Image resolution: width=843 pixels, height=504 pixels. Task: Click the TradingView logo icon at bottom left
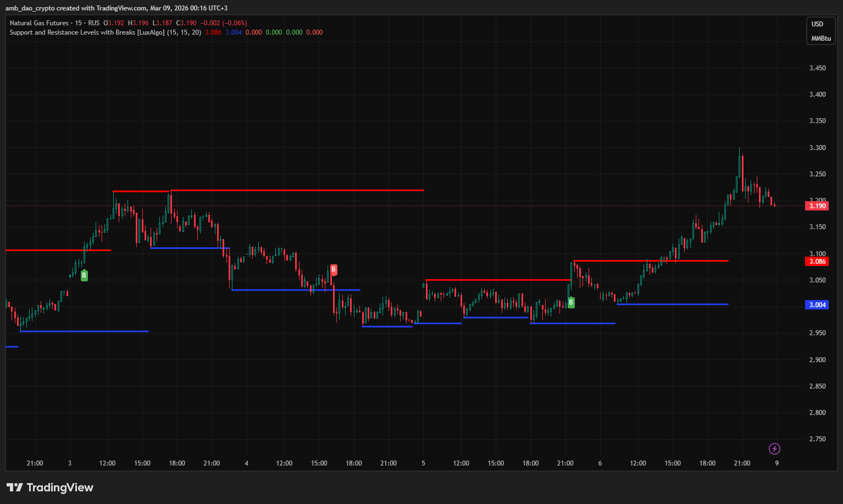pyautogui.click(x=15, y=488)
